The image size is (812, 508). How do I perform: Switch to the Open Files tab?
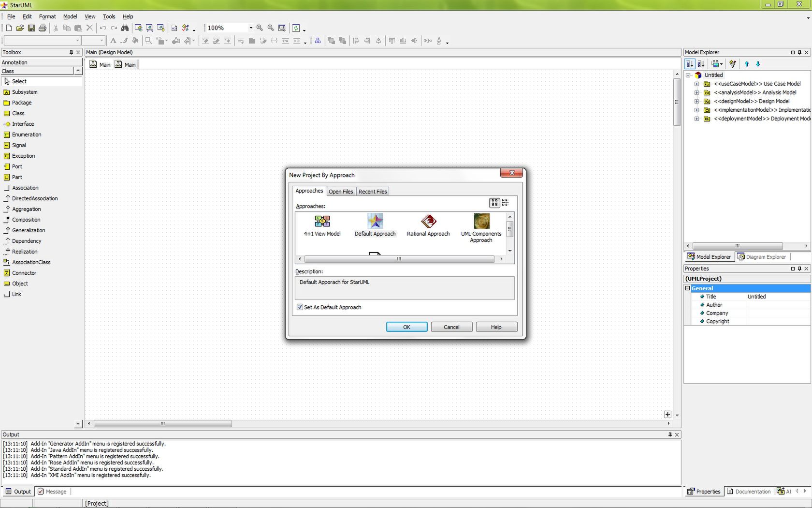tap(341, 192)
